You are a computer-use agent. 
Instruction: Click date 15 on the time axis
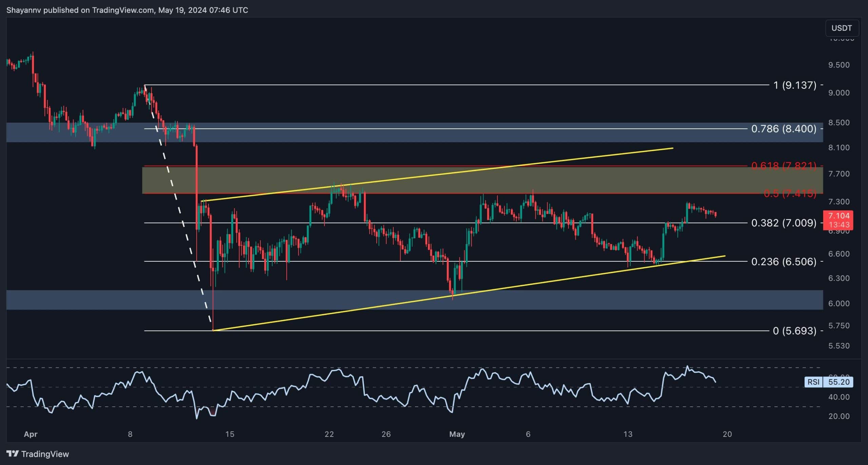230,434
